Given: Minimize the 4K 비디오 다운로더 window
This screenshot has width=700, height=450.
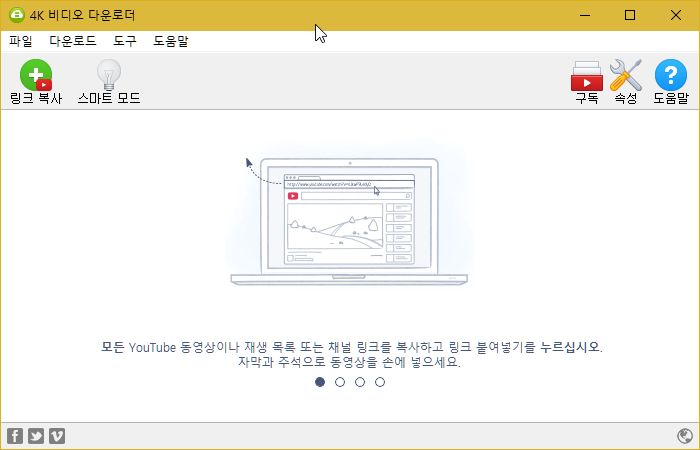Looking at the screenshot, I should point(585,15).
